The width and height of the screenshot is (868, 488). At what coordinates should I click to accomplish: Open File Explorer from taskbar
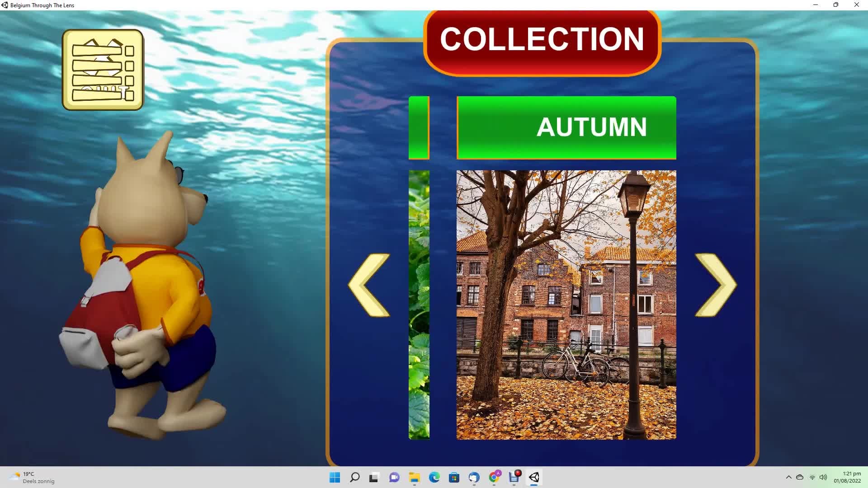coord(415,477)
